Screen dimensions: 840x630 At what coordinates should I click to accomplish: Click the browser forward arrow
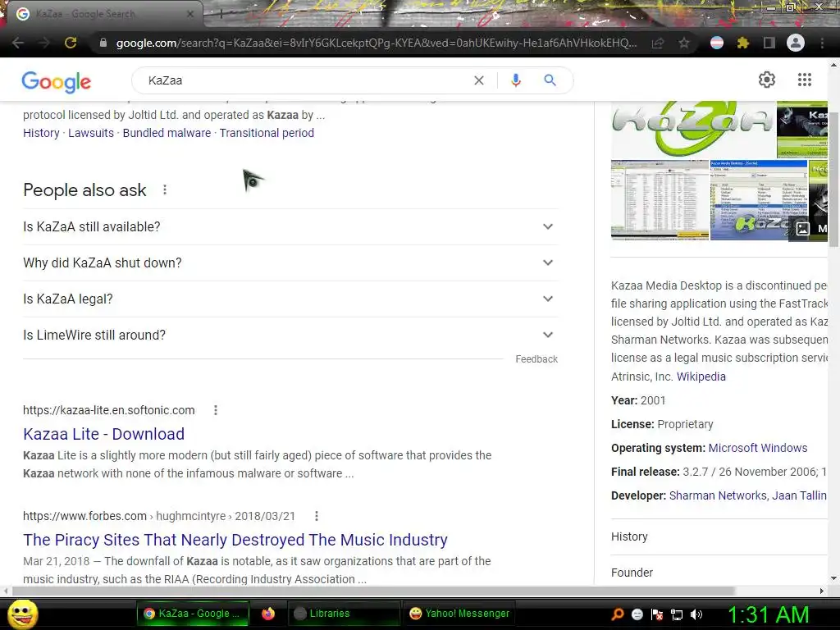44,43
